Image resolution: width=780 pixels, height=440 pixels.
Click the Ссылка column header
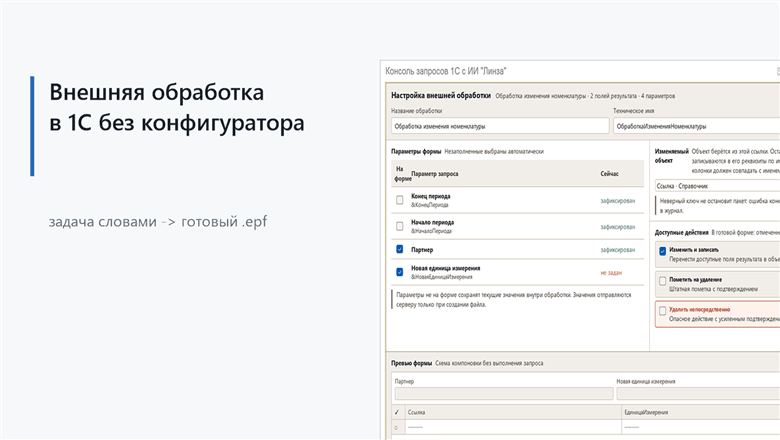click(513, 412)
